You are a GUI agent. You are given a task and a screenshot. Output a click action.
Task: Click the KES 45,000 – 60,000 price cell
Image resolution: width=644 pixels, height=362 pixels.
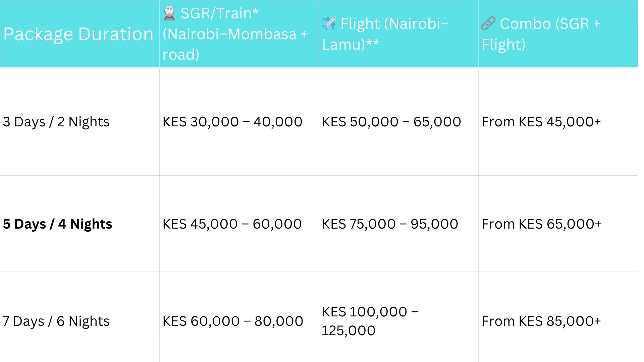click(232, 224)
